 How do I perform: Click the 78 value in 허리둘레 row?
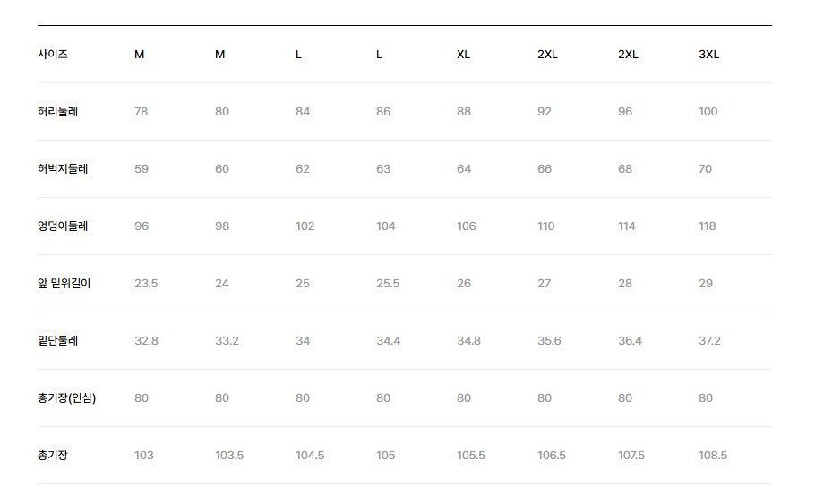click(142, 112)
